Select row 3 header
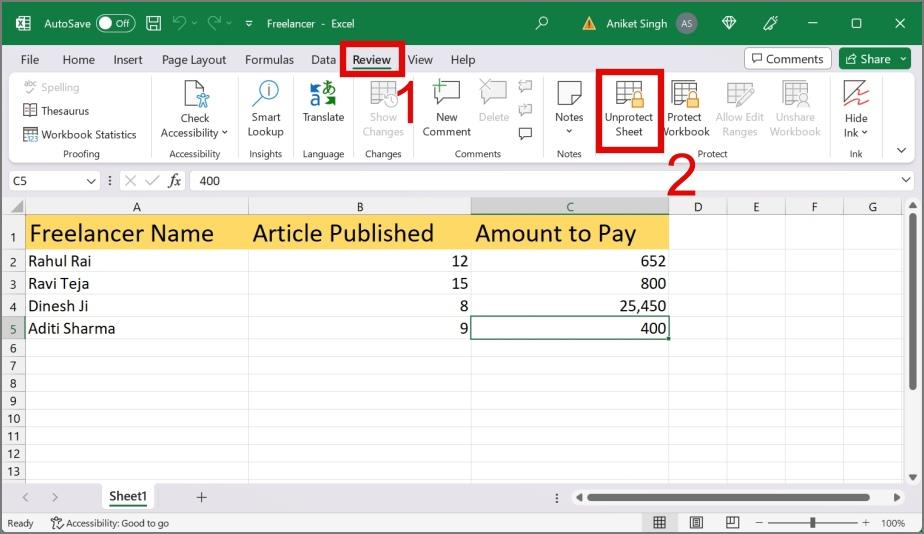Image resolution: width=924 pixels, height=534 pixels. pyautogui.click(x=13, y=284)
